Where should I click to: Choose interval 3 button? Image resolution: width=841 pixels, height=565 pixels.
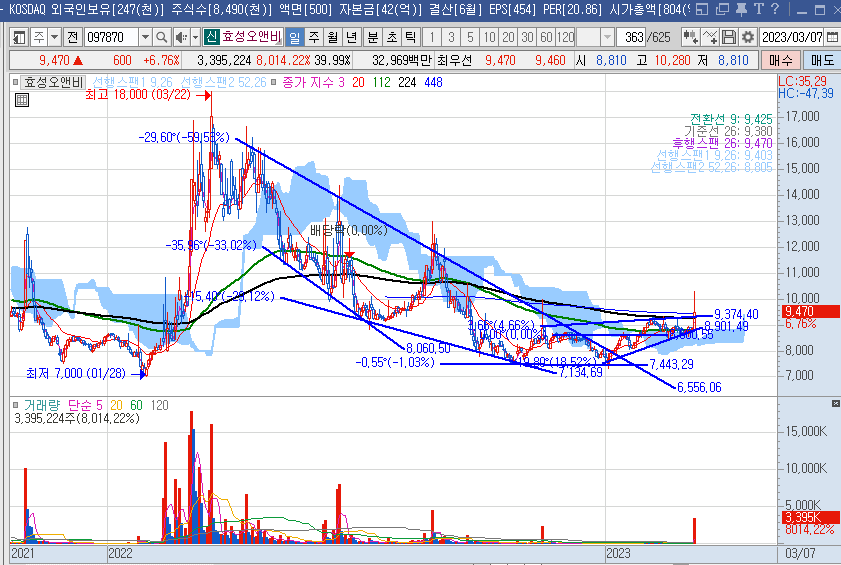pyautogui.click(x=451, y=37)
